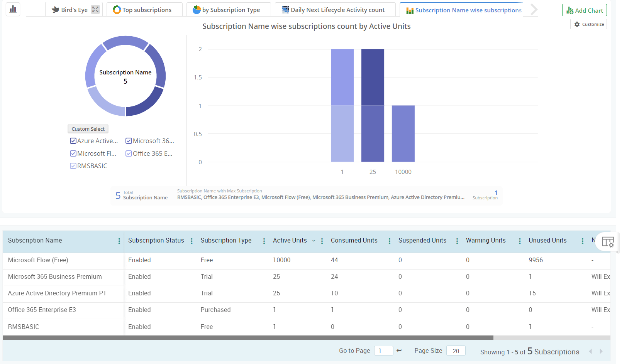
Task: Uncheck the Azure Active Directory checkbox
Action: [x=73, y=141]
